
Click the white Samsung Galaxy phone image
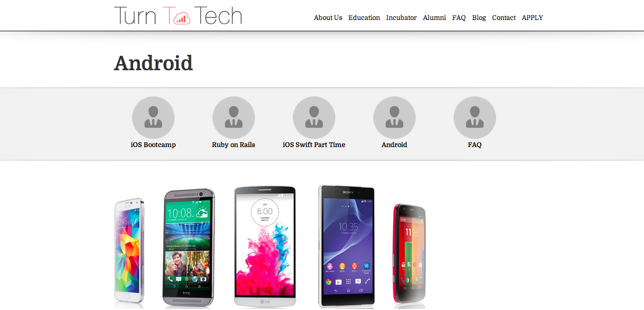129,251
